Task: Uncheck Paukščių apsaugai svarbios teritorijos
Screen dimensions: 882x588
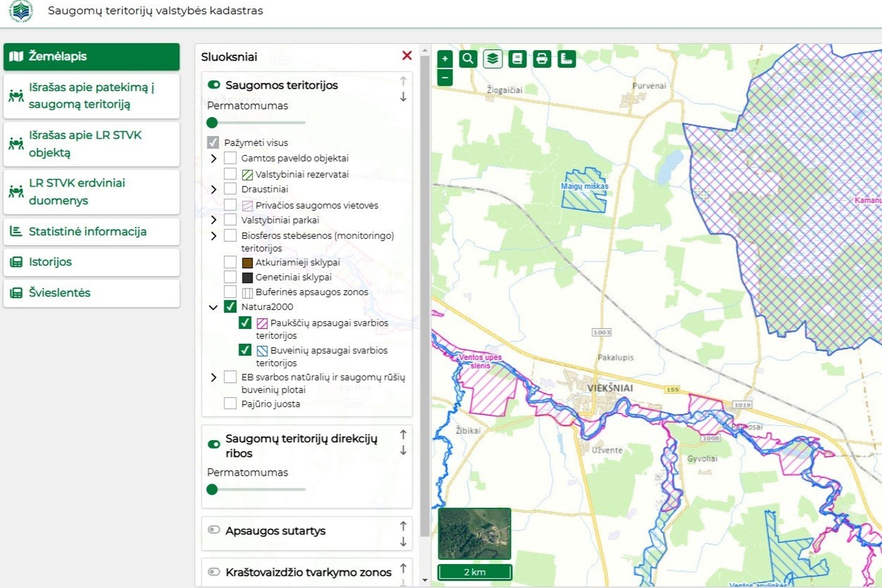Action: pos(245,322)
